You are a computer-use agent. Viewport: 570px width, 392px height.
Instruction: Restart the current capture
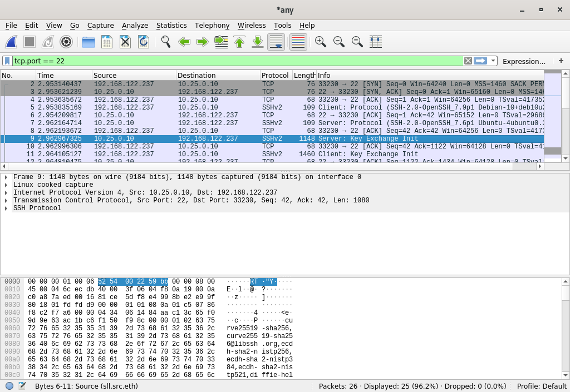click(47, 42)
